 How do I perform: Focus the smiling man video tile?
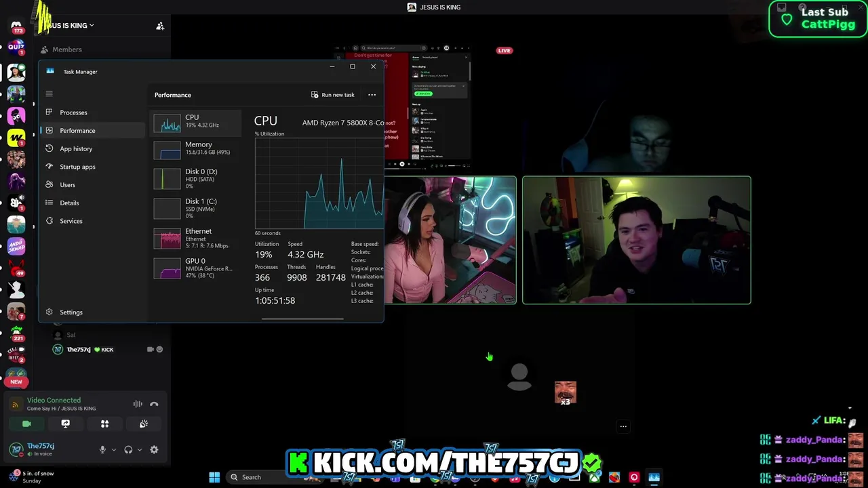coord(637,240)
